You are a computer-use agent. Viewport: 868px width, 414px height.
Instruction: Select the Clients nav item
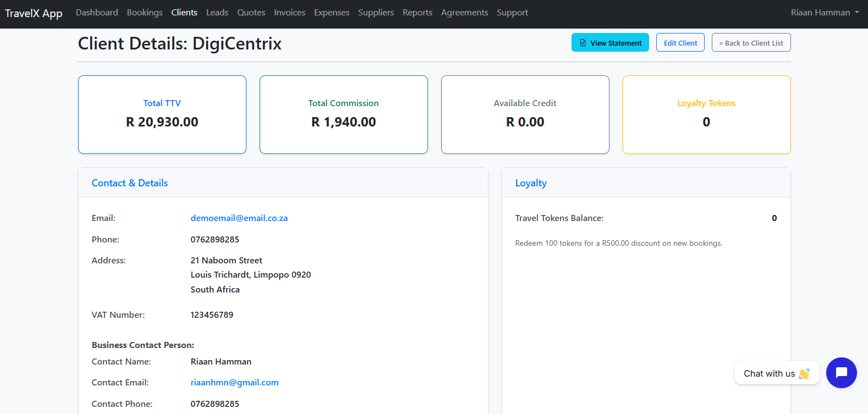(184, 13)
